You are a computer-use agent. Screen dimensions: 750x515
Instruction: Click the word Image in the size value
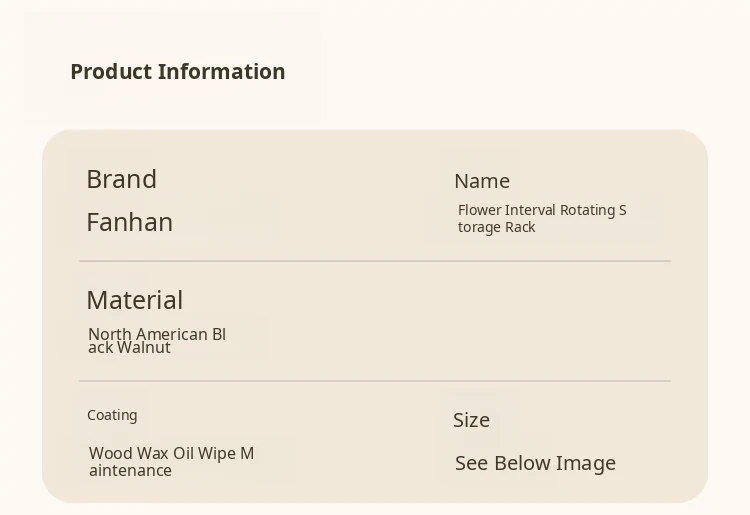(x=585, y=463)
